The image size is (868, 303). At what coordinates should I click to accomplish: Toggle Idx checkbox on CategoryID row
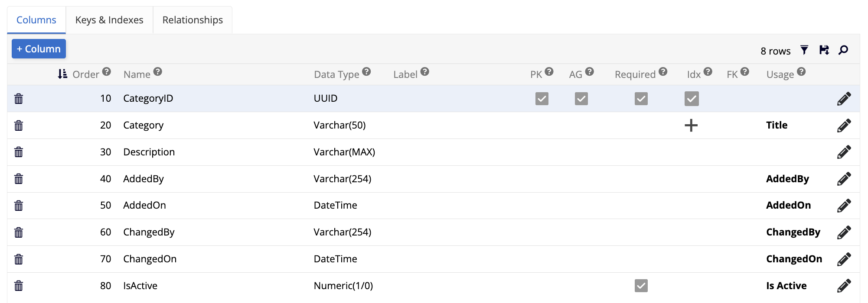pyautogui.click(x=692, y=99)
